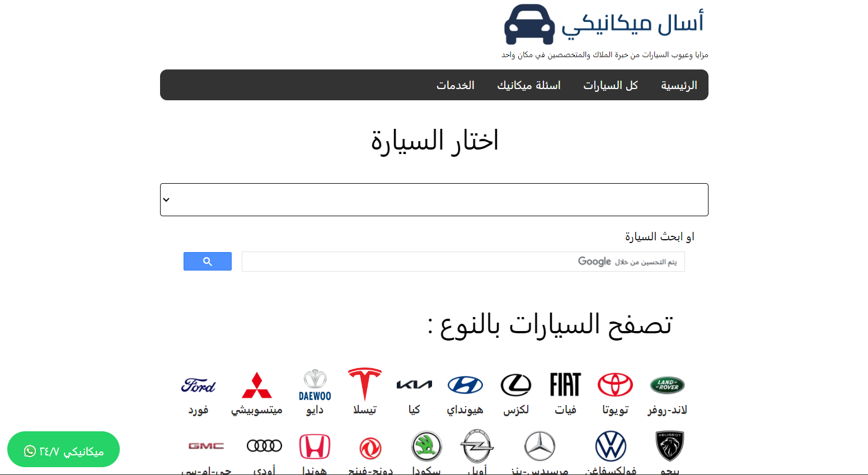Click the تصفح السيارات بالنوع heading
The width and height of the screenshot is (868, 475).
pyautogui.click(x=550, y=324)
